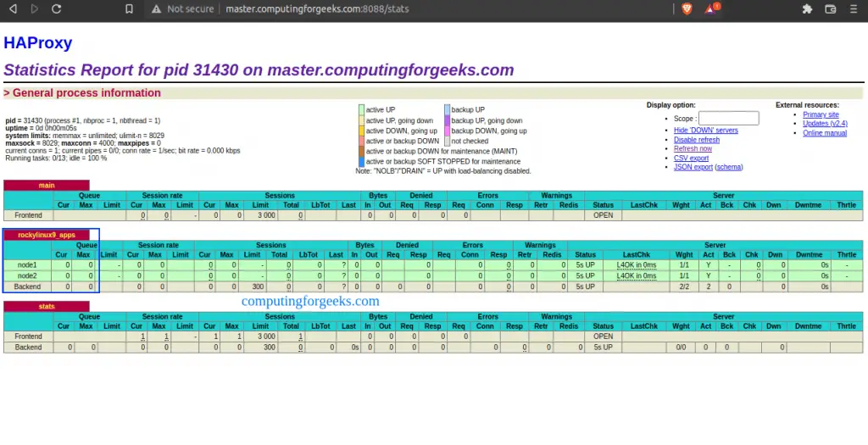Go back with the browser back arrow
The height and width of the screenshot is (445, 868).
click(x=13, y=8)
